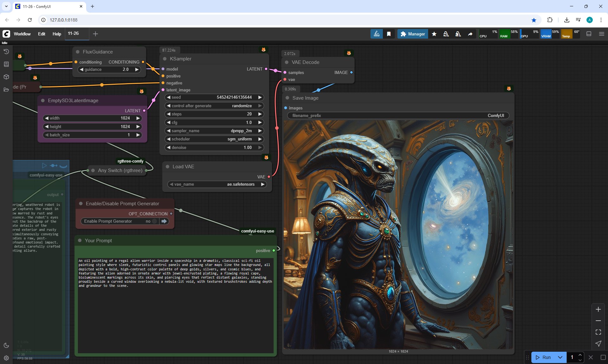Click the Manager button
Screen dimensions: 608x364
[x=413, y=34]
